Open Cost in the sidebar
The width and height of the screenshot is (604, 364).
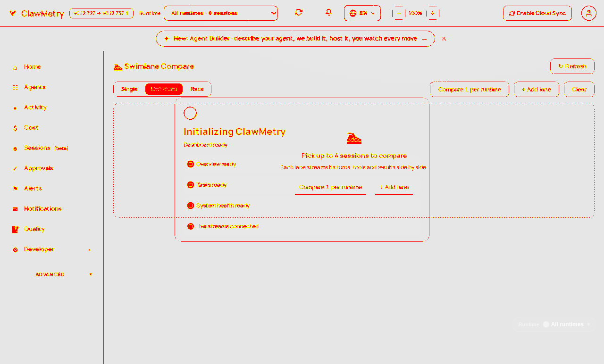click(52, 128)
